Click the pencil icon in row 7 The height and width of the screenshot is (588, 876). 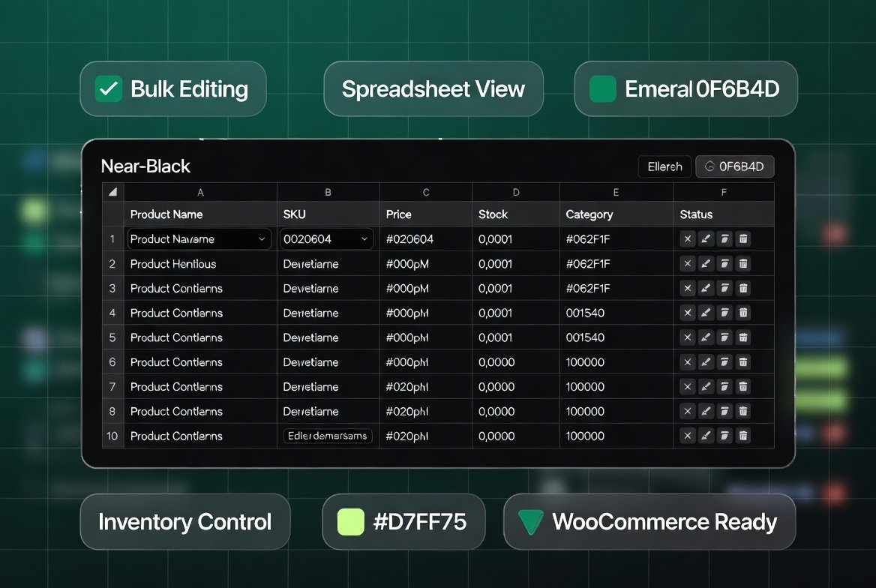click(706, 387)
